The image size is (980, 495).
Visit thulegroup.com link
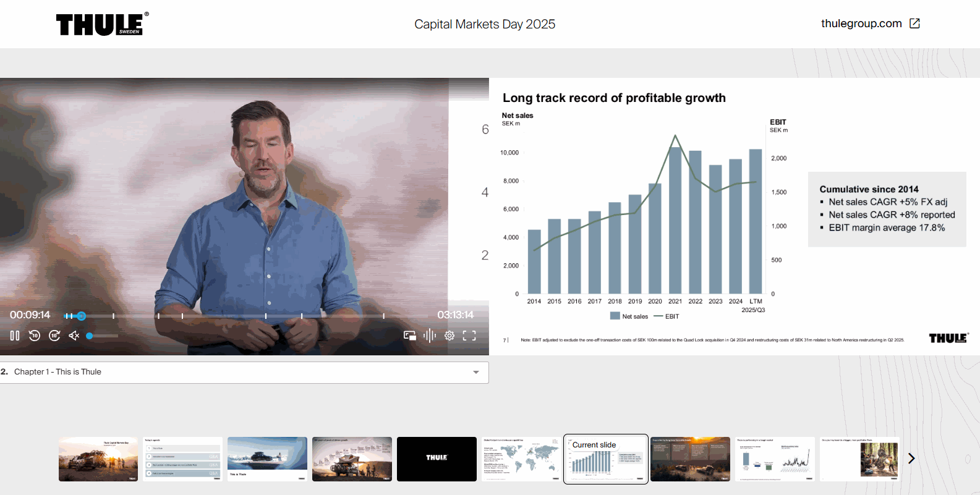(861, 23)
